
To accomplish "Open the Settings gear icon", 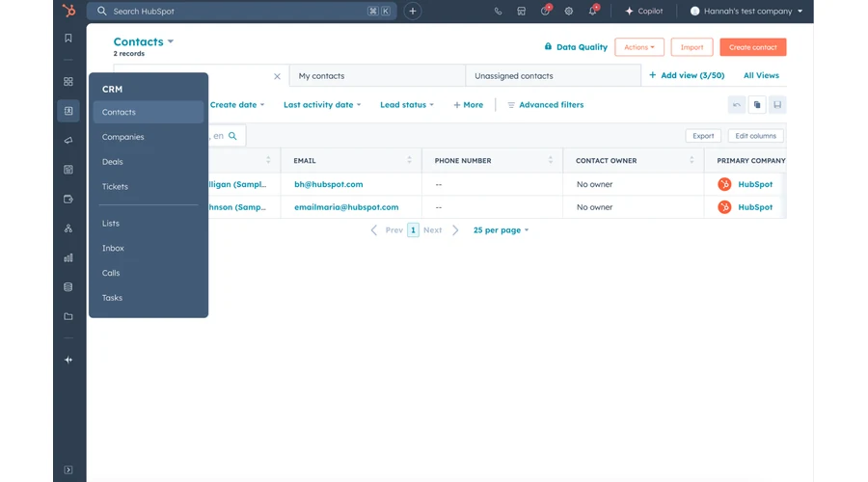I will tap(568, 11).
